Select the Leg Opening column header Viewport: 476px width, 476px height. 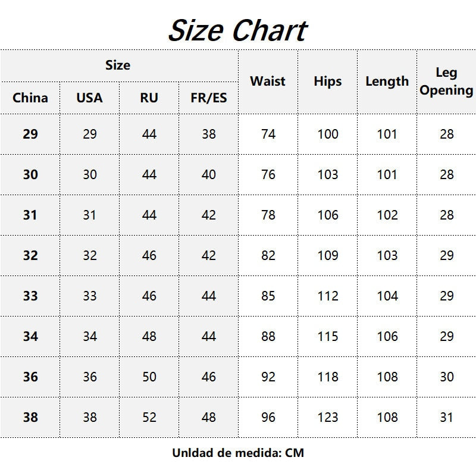(x=446, y=82)
